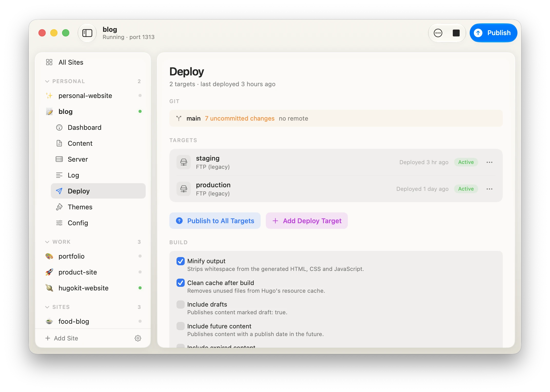This screenshot has height=392, width=550.
Task: Select the product-site entry
Action: tap(93, 272)
